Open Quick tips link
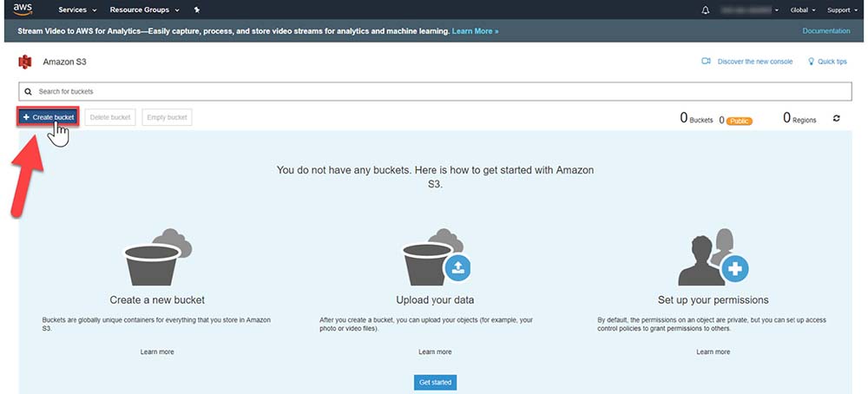Image resolution: width=868 pixels, height=394 pixels. [x=827, y=62]
